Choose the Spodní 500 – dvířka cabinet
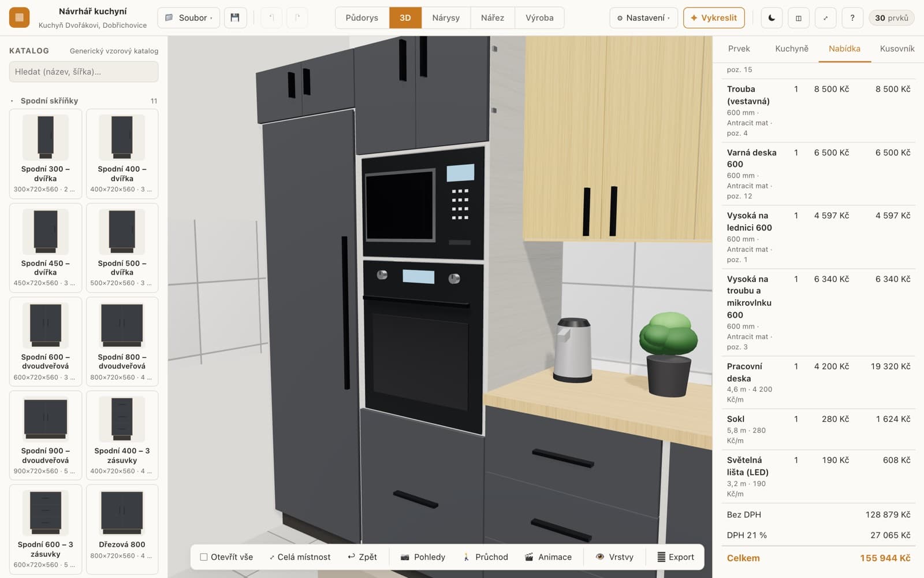The width and height of the screenshot is (924, 578). (122, 247)
